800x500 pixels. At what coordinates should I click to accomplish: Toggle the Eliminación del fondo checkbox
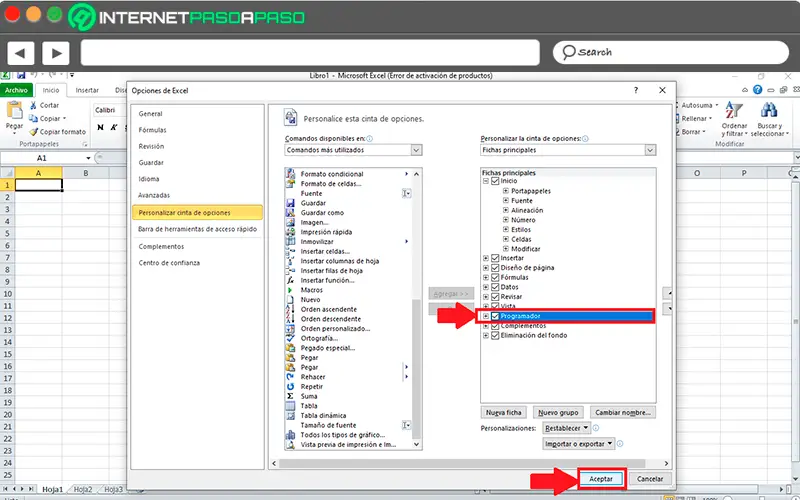pos(495,336)
